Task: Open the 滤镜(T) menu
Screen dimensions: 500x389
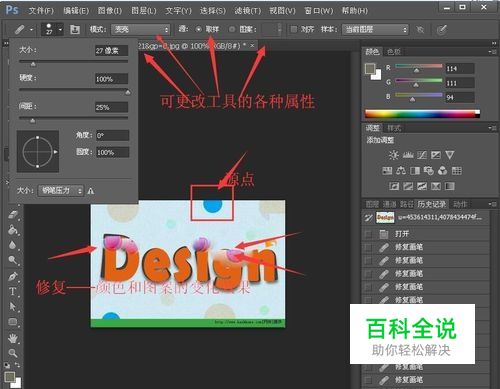Action: (248, 11)
